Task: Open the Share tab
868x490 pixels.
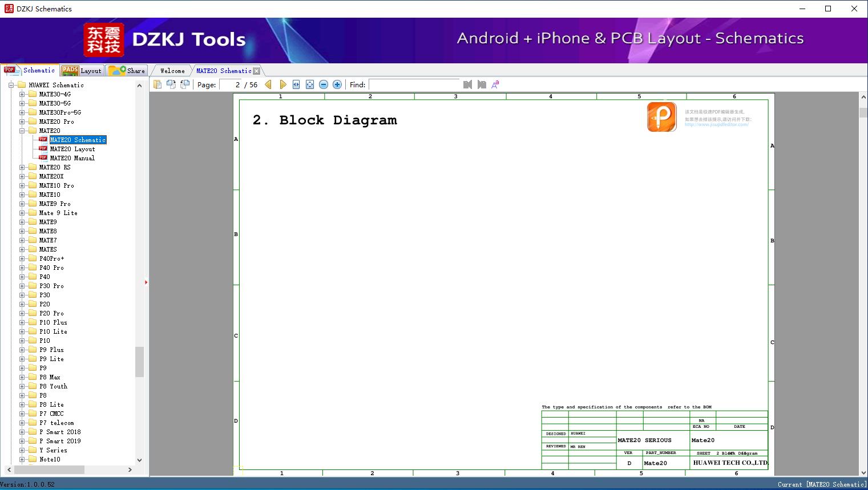Action: pyautogui.click(x=127, y=71)
